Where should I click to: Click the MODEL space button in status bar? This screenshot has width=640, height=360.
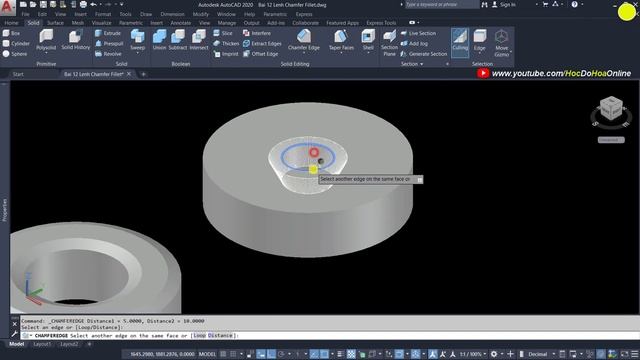[x=207, y=354]
